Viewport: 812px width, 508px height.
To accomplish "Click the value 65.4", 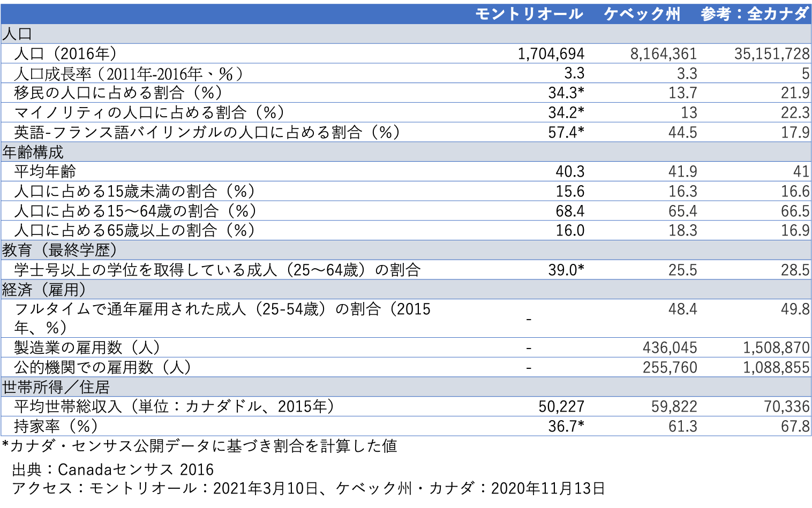I will point(683,211).
